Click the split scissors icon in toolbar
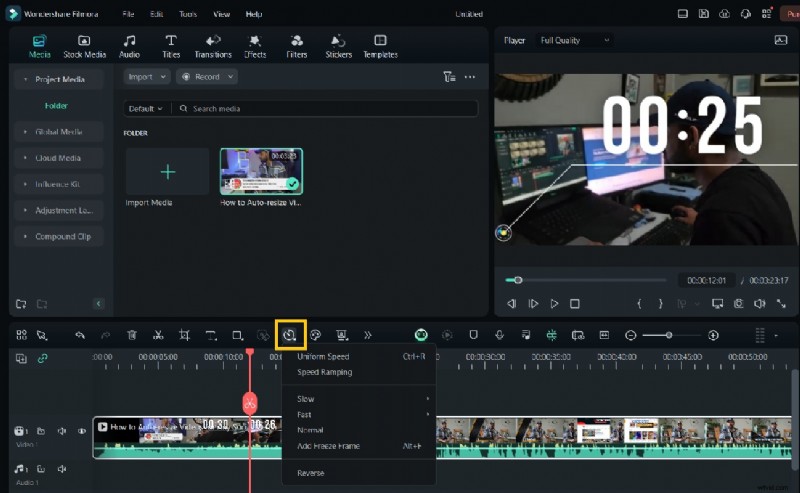 click(x=158, y=335)
